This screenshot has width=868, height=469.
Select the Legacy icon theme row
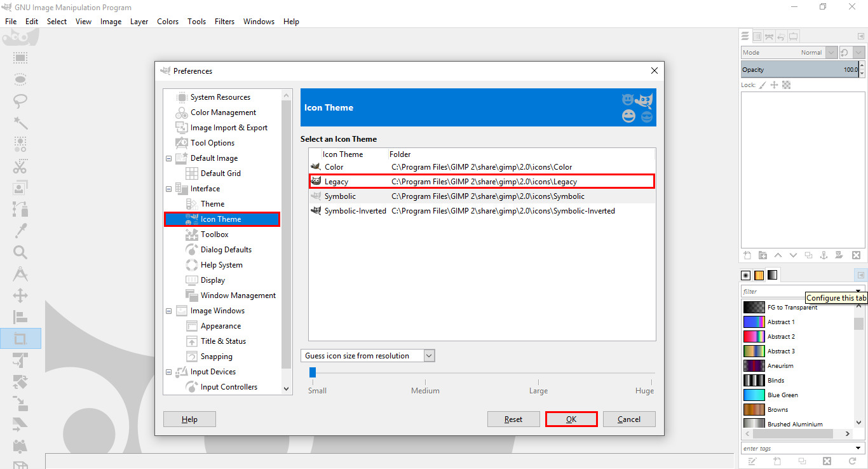(x=482, y=182)
